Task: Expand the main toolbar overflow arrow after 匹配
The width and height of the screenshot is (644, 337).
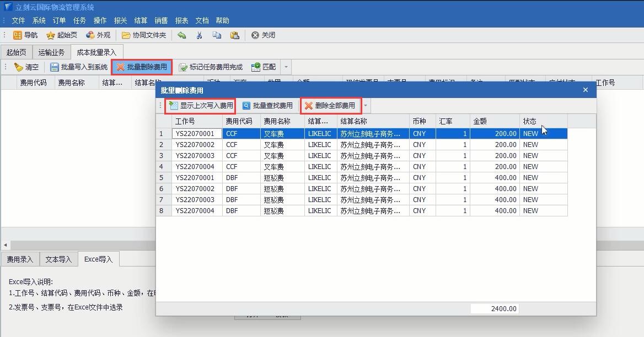Action: [286, 67]
